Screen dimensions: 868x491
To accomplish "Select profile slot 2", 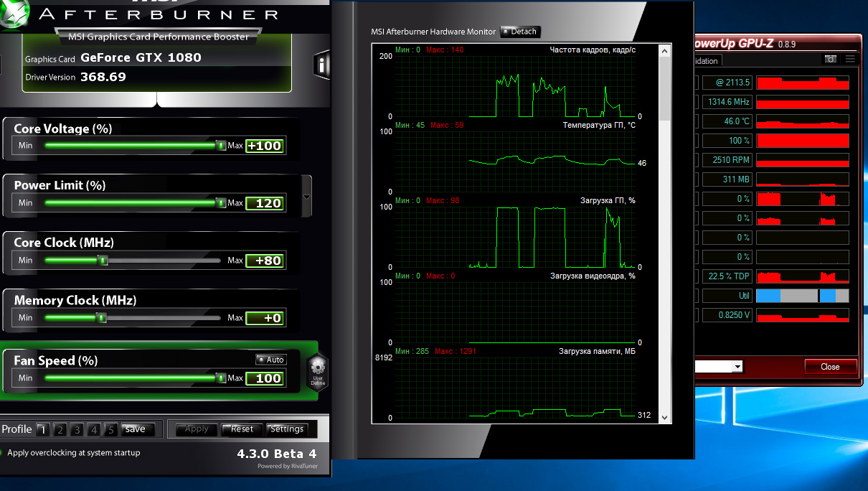I will (60, 430).
